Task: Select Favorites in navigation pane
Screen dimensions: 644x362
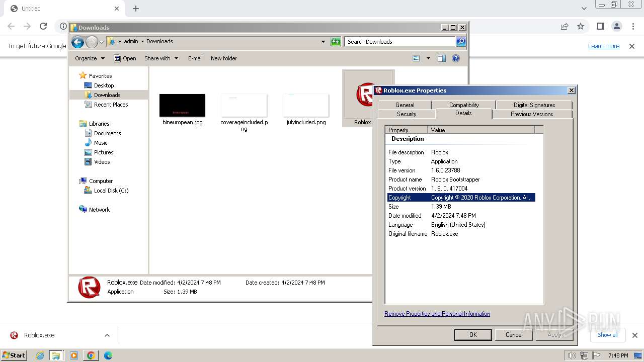Action: coord(100,76)
